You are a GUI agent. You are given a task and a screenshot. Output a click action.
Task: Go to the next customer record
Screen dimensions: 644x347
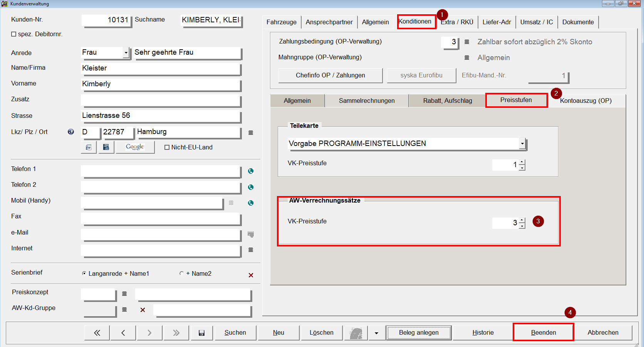pos(149,333)
